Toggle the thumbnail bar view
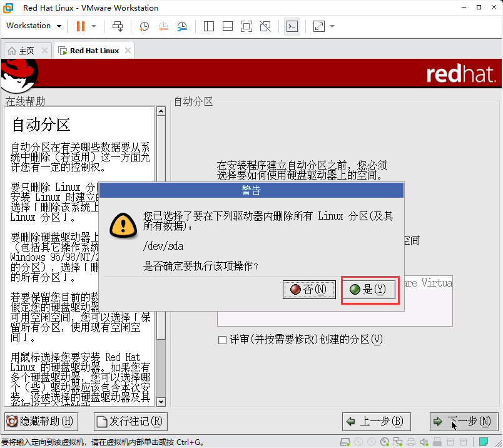Image resolution: width=503 pixels, height=448 pixels. coord(228,26)
